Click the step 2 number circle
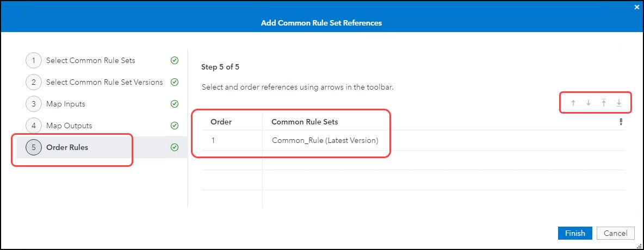Viewport: 644px width, 250px height. 34,82
